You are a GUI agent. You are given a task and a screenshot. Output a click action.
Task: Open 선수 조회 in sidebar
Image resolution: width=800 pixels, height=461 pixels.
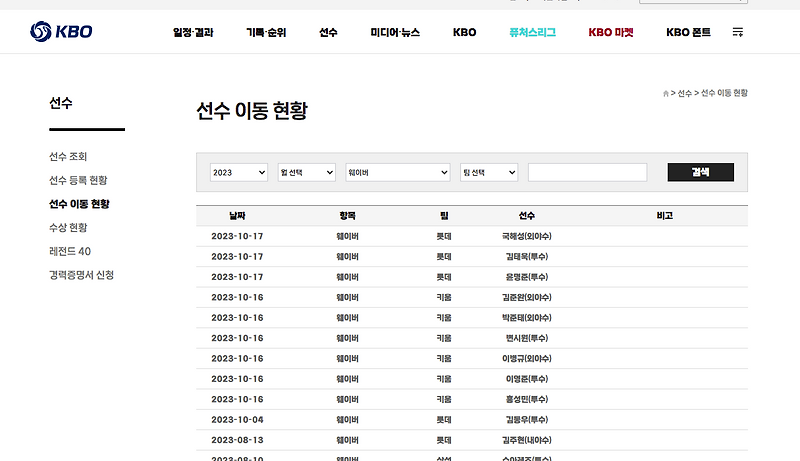click(68, 157)
